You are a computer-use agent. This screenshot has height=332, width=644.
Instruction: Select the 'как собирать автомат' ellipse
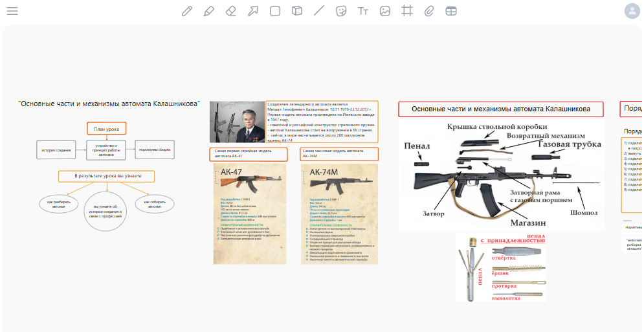click(x=155, y=204)
